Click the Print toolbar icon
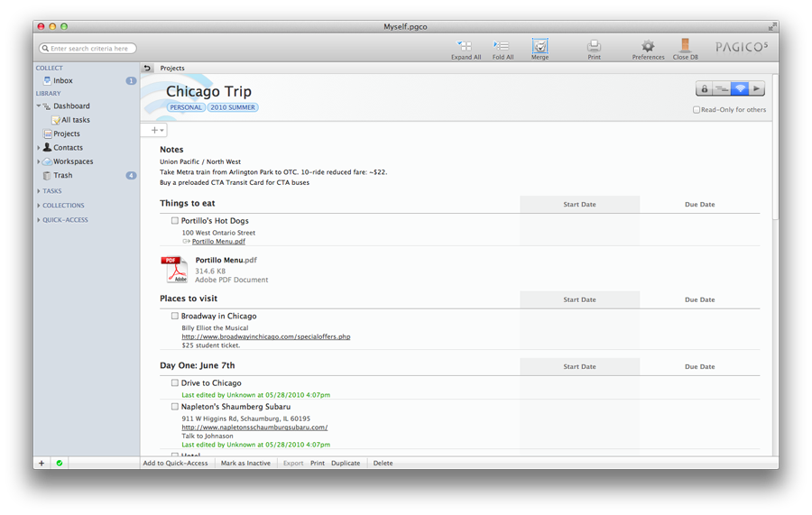The image size is (812, 515). point(594,46)
